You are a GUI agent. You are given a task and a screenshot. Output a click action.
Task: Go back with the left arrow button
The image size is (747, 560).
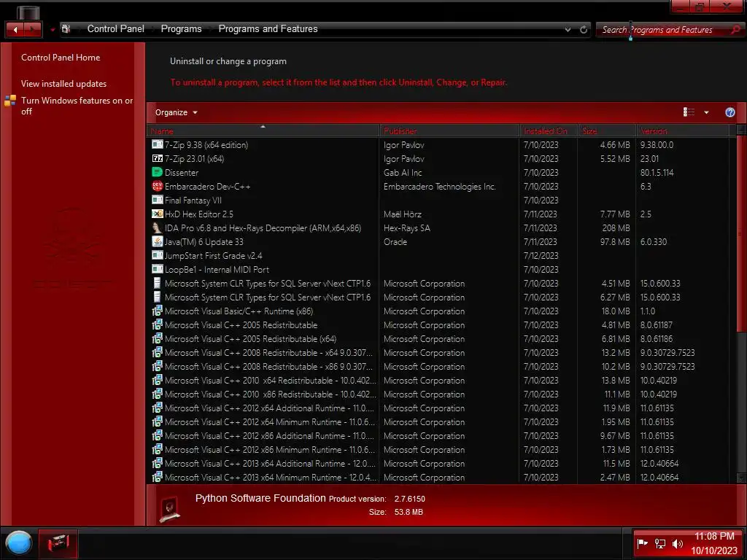point(15,29)
